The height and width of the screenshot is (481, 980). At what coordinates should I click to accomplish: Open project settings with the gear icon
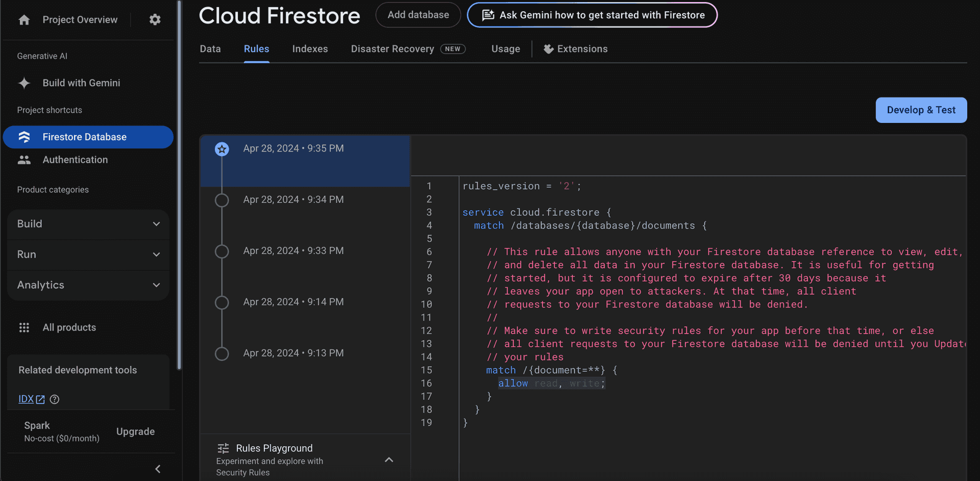[155, 19]
